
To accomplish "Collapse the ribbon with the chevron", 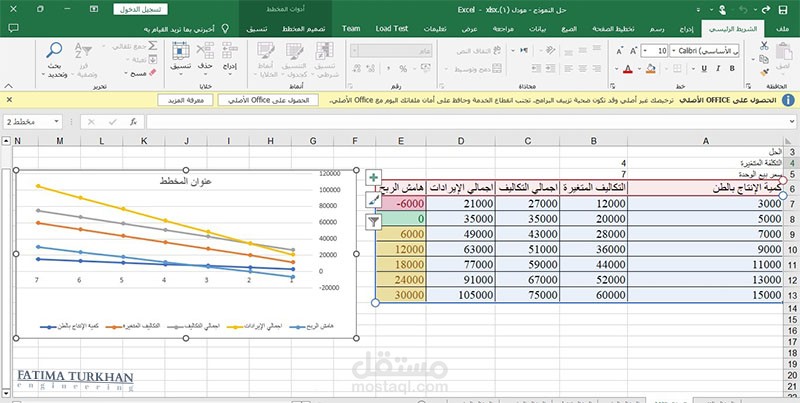I will pyautogui.click(x=8, y=86).
